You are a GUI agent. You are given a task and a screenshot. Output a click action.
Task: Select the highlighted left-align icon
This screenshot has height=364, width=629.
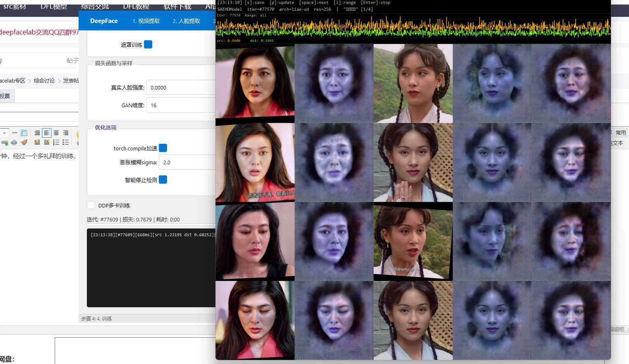click(46, 133)
